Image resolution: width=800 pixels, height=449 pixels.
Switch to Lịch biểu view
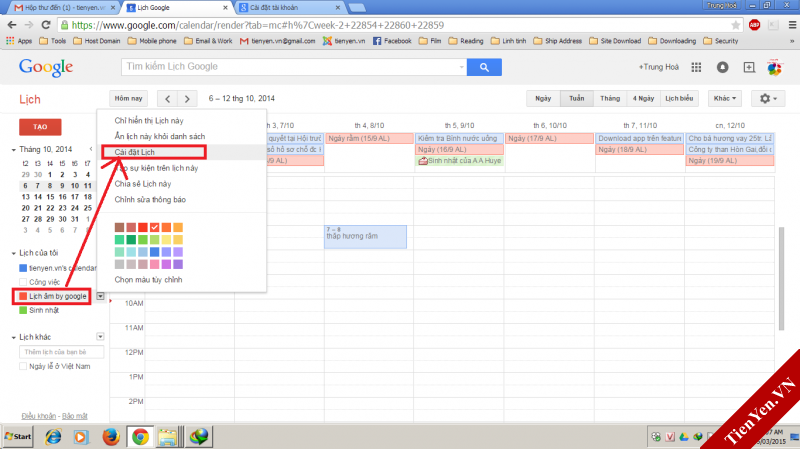(x=679, y=98)
